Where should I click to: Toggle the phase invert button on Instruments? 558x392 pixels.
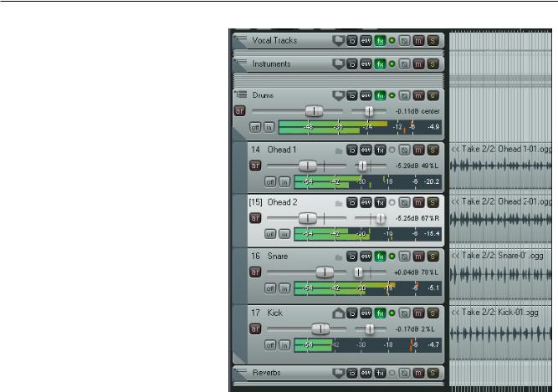tap(404, 64)
